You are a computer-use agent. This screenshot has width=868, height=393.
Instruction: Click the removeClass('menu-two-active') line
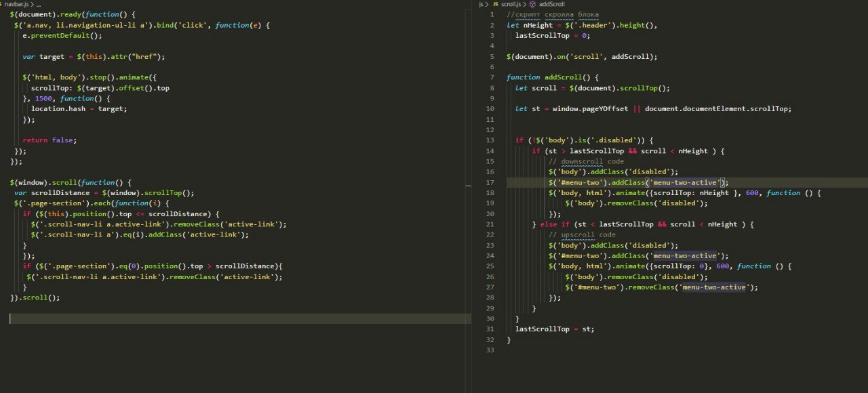tap(662, 287)
